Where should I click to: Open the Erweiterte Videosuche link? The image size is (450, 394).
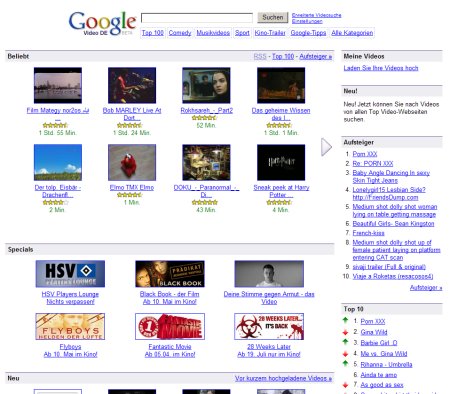(316, 15)
